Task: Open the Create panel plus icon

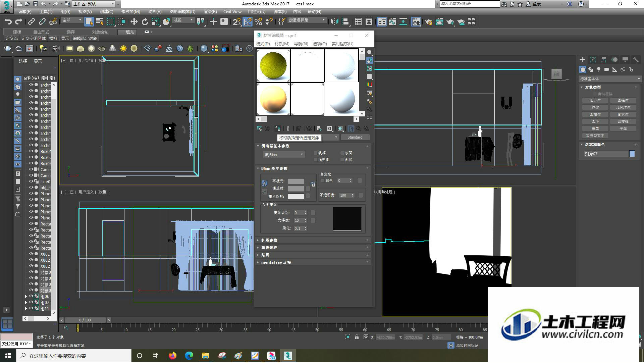Action: point(582,60)
